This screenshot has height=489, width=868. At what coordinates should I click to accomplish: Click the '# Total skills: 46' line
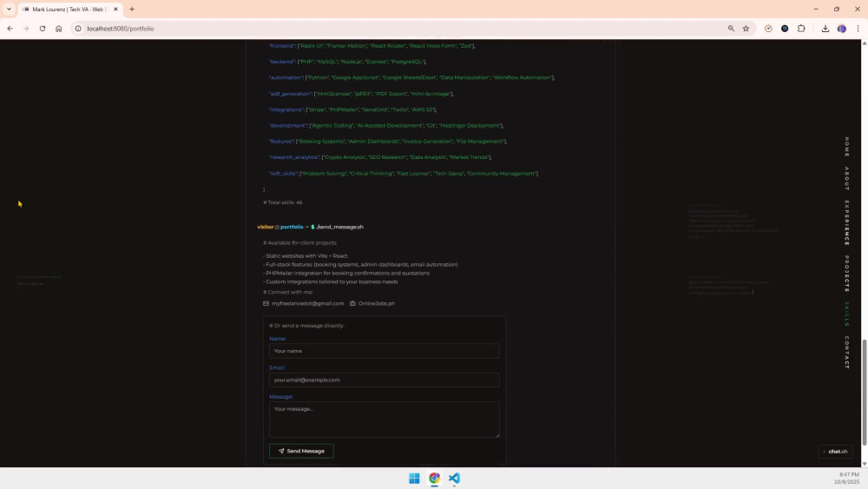[282, 202]
